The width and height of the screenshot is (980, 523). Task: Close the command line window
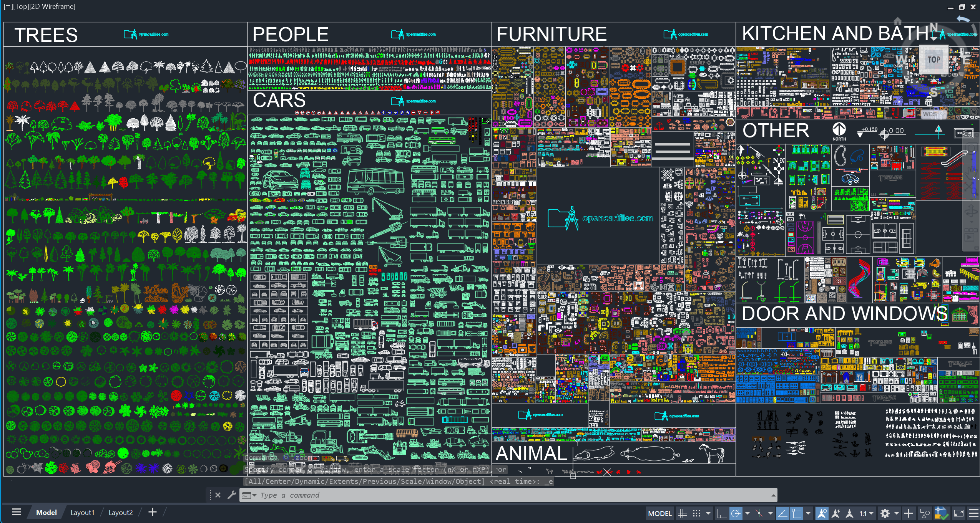tap(218, 495)
